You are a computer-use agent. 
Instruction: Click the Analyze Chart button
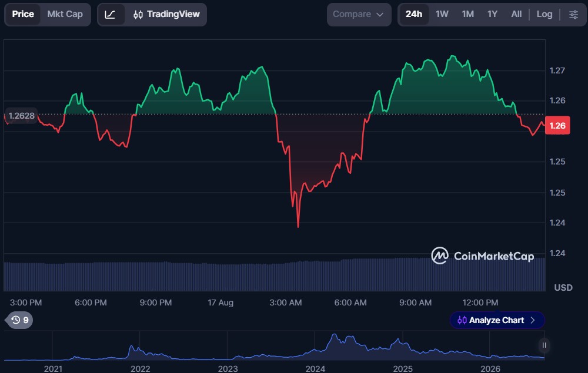click(x=497, y=320)
